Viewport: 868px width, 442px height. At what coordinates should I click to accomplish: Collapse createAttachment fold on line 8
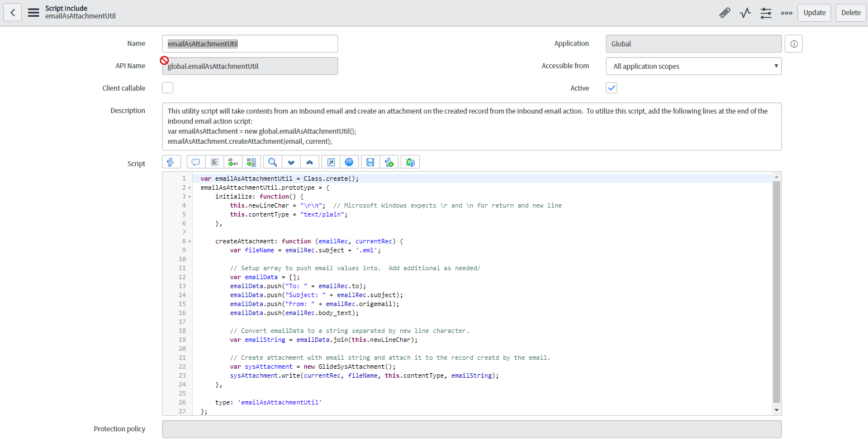189,242
